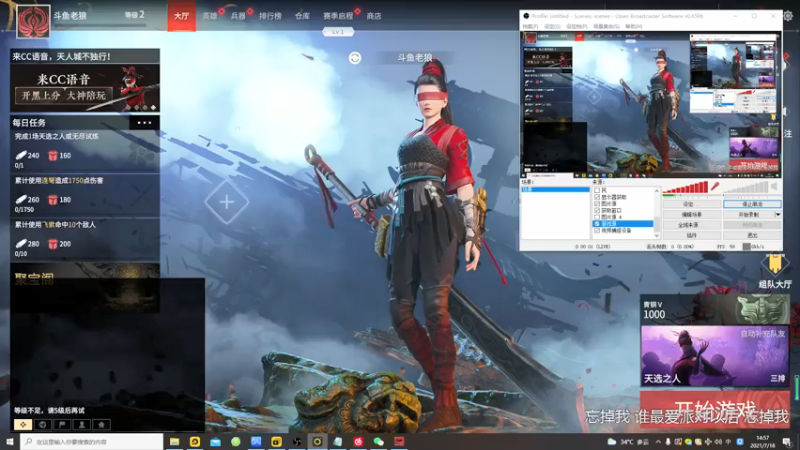Screen dimensions: 800x450
Task: Open the 排行榜 tab
Action: coord(270,16)
